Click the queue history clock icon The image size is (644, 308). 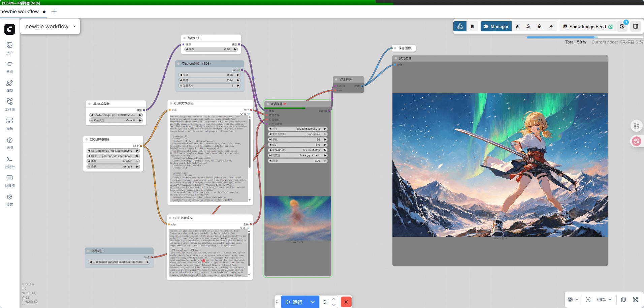pos(622,26)
